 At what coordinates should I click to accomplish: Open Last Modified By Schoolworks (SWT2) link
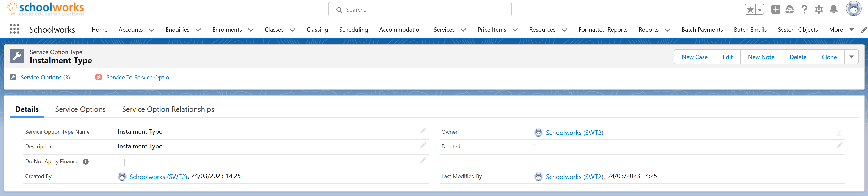click(574, 177)
